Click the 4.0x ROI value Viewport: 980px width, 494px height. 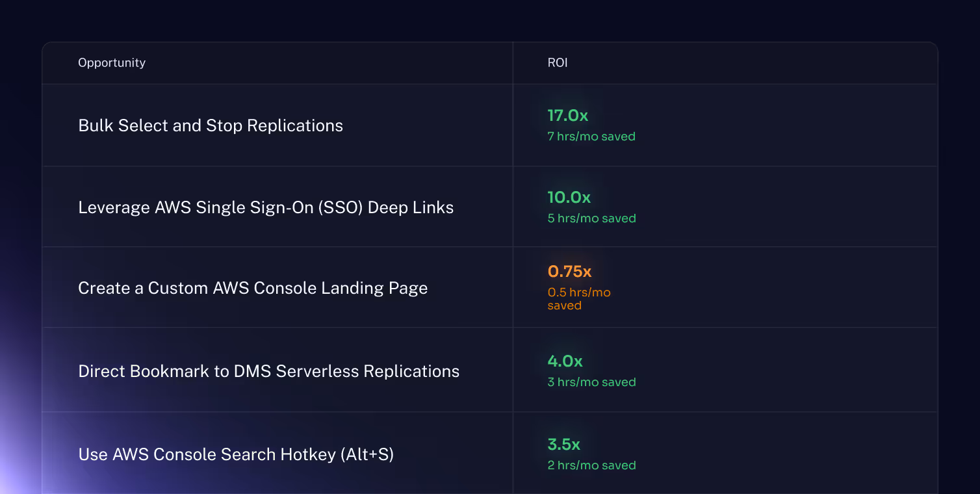pos(565,361)
